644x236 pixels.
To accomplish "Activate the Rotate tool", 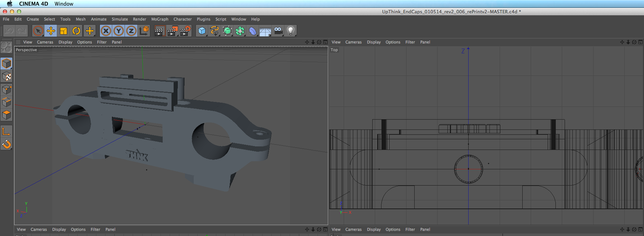I will tap(76, 31).
